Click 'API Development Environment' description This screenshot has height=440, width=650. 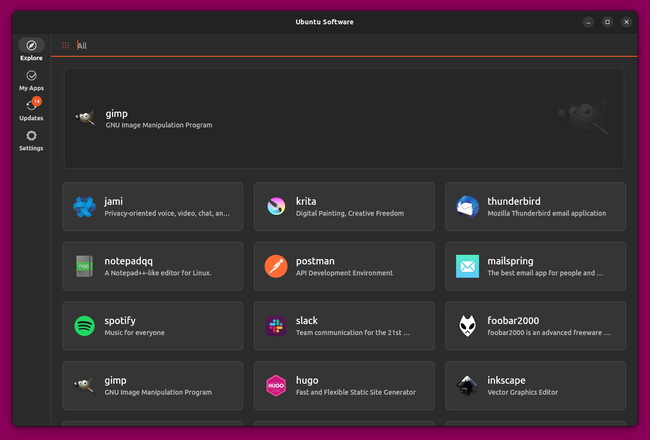344,273
